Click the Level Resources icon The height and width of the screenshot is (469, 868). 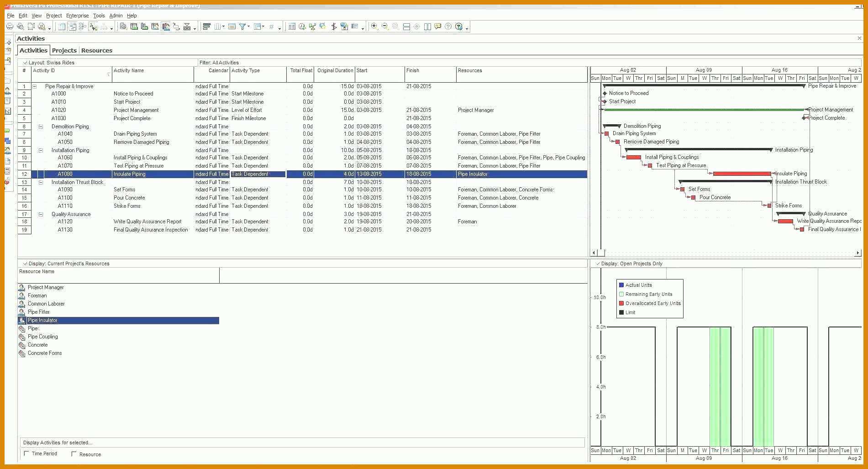pos(312,26)
